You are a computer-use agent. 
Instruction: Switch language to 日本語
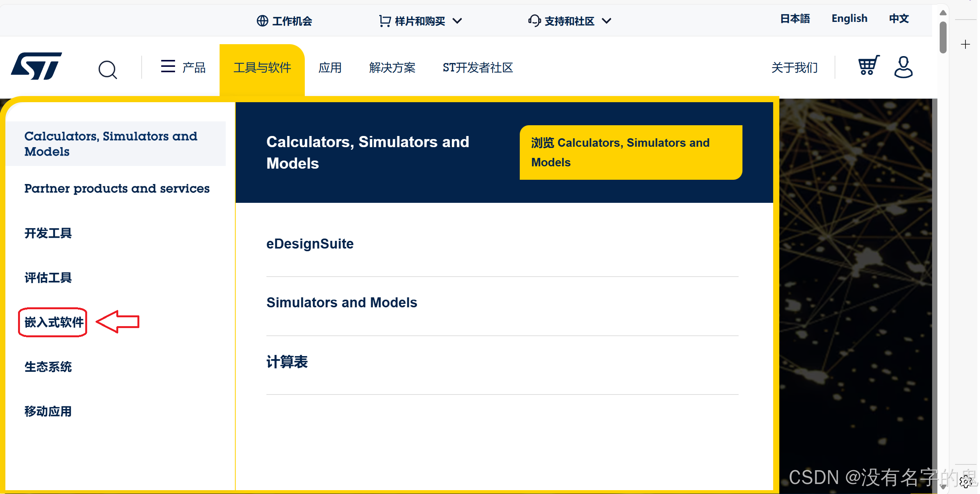click(795, 18)
